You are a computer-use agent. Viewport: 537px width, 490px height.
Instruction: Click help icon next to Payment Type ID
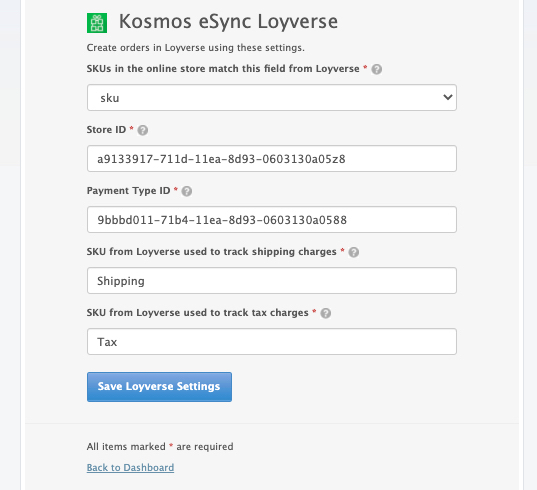pos(187,191)
